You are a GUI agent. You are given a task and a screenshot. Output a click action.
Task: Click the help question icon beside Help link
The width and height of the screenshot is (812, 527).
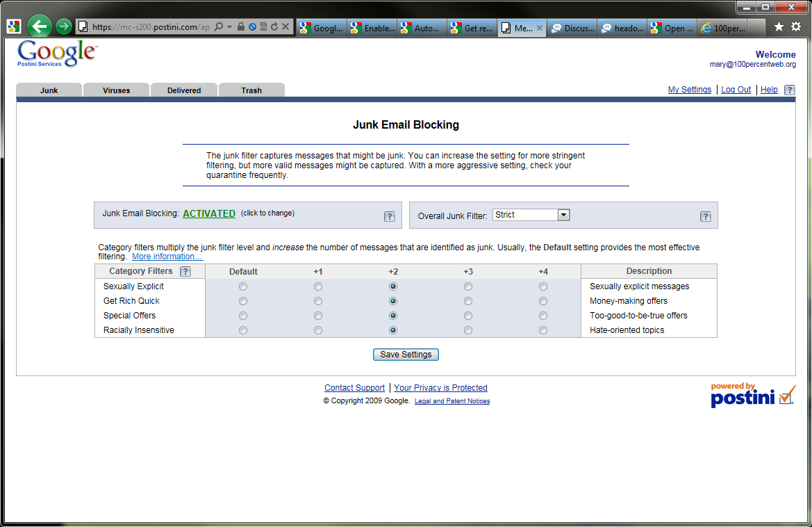[x=789, y=90]
